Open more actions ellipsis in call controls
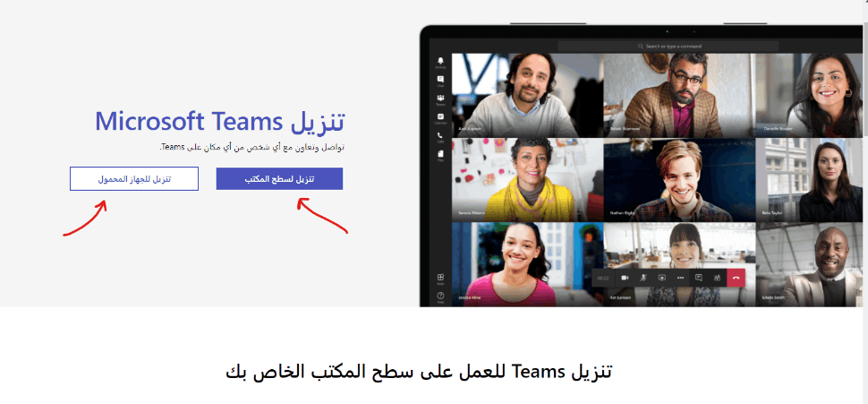The width and height of the screenshot is (868, 404). coord(680,278)
